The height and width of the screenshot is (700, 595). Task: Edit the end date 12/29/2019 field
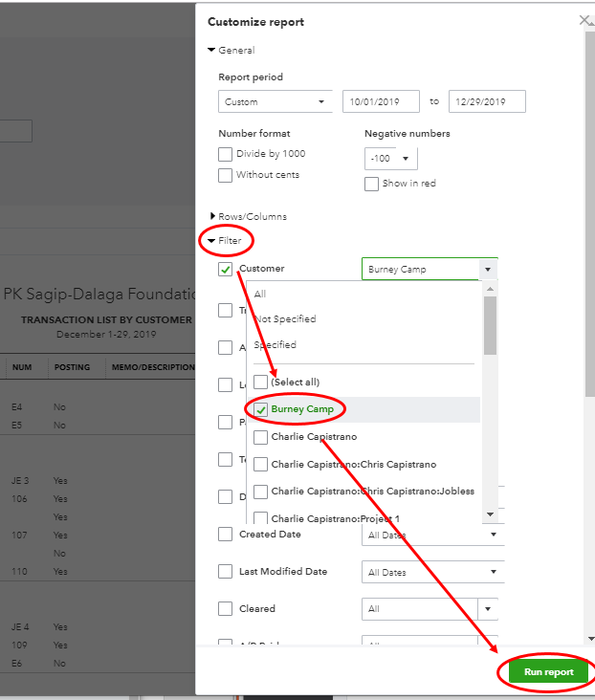click(x=487, y=101)
